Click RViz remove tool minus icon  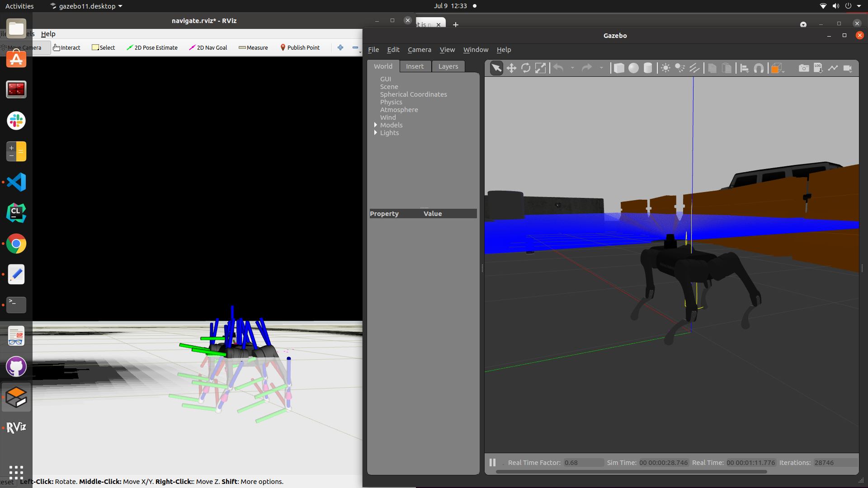click(x=355, y=47)
